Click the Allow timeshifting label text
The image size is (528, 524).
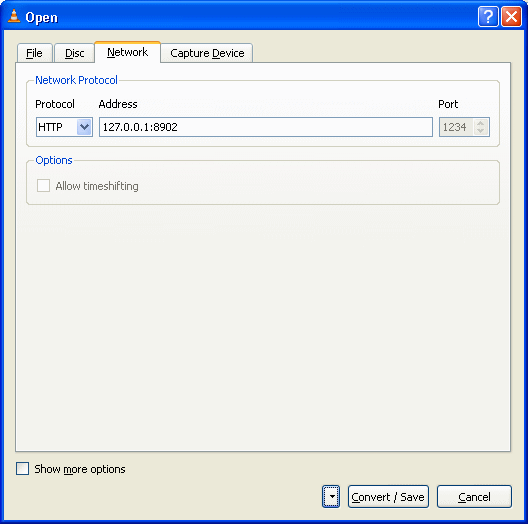(97, 186)
